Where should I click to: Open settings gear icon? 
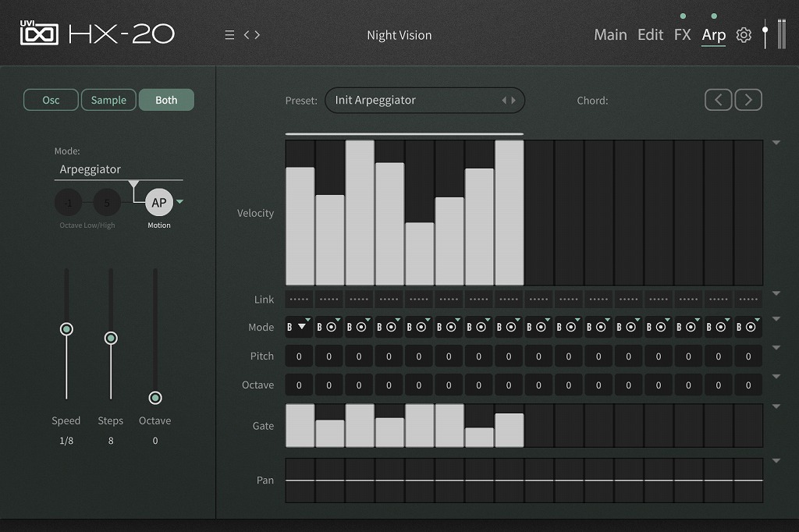[744, 35]
